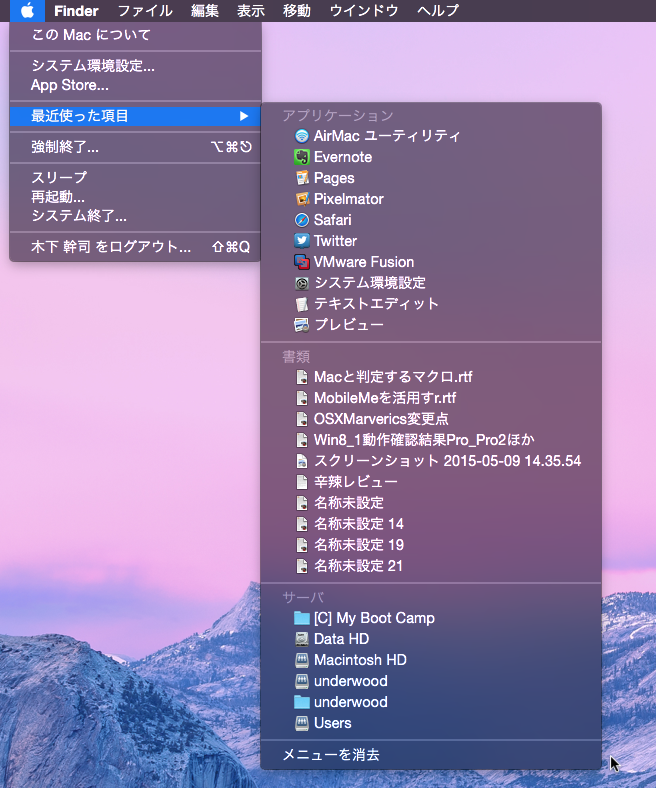Click the Pixelmator app icon
Screen dimensions: 656x788
coord(302,199)
